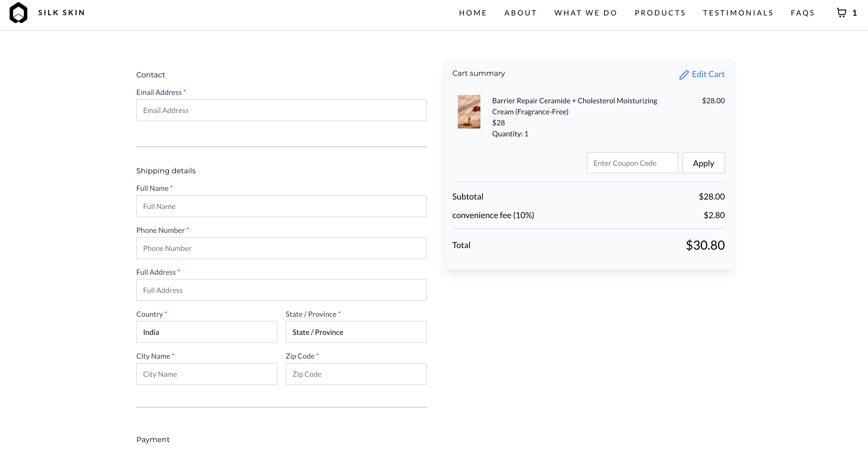Select the Phone Number input
The image size is (868, 451).
(281, 248)
